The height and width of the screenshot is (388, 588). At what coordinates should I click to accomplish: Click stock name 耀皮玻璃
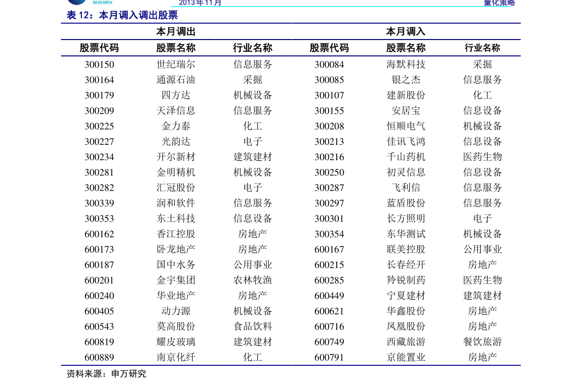(176, 342)
